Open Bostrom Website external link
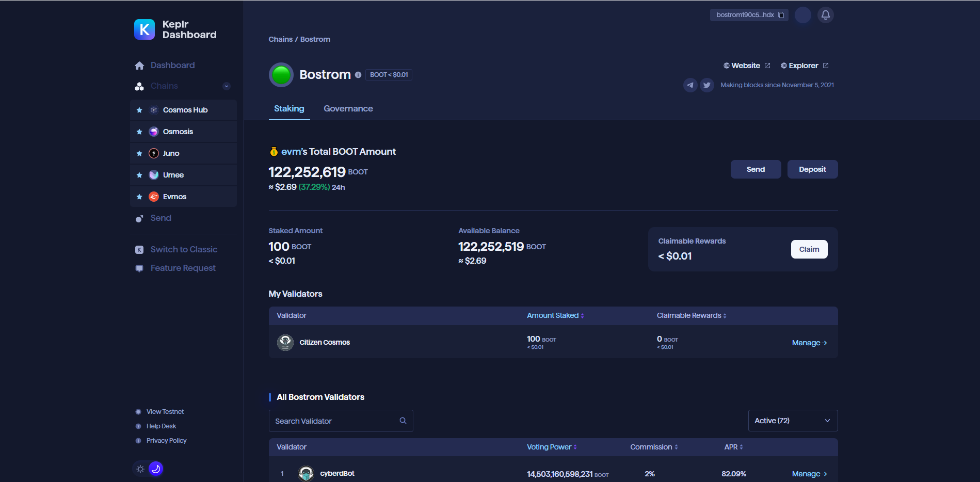980x482 pixels. click(x=747, y=66)
